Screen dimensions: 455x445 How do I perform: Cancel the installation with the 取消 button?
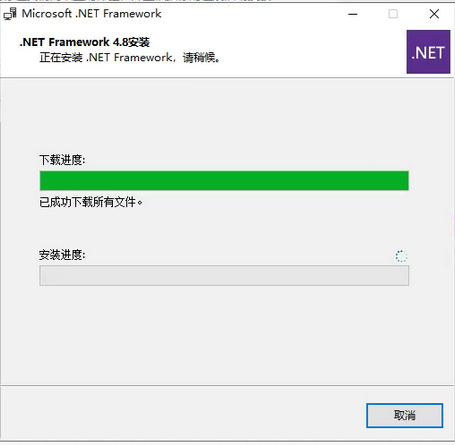pyautogui.click(x=405, y=415)
